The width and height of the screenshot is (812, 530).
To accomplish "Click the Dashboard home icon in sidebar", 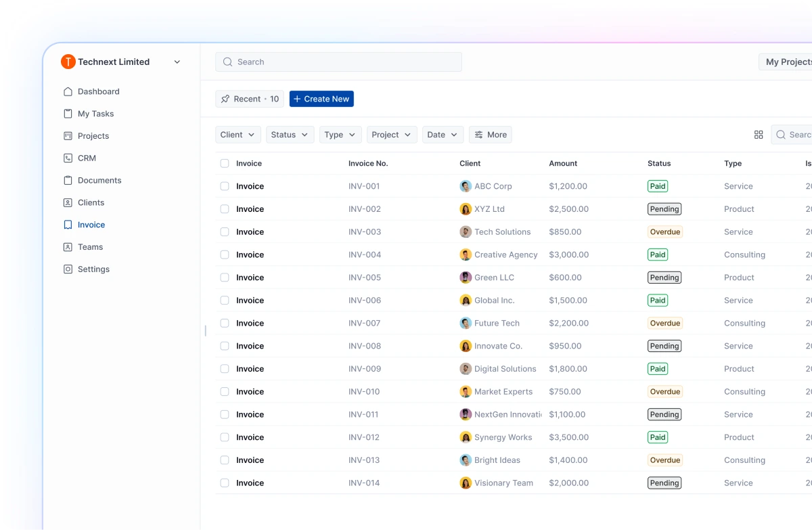I will (x=68, y=91).
